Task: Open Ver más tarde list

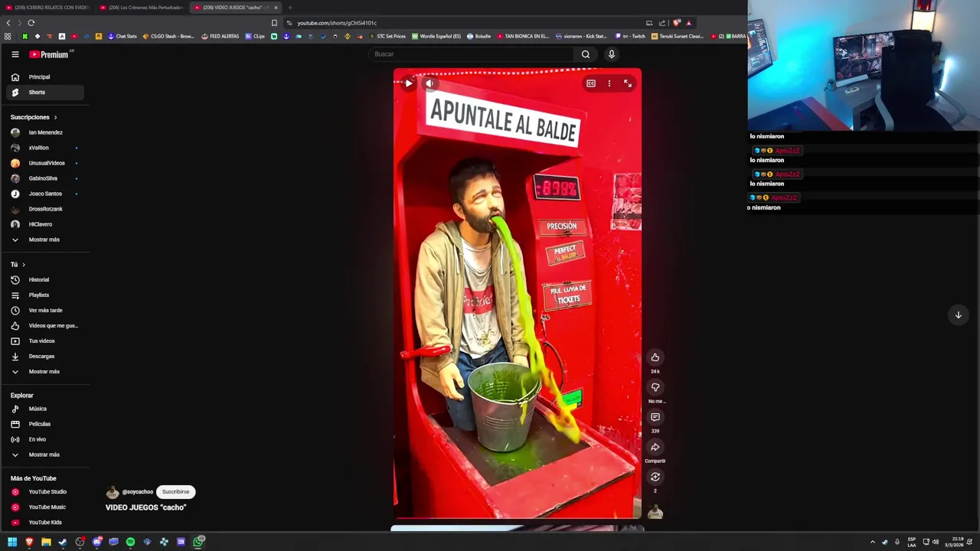Action: point(45,311)
